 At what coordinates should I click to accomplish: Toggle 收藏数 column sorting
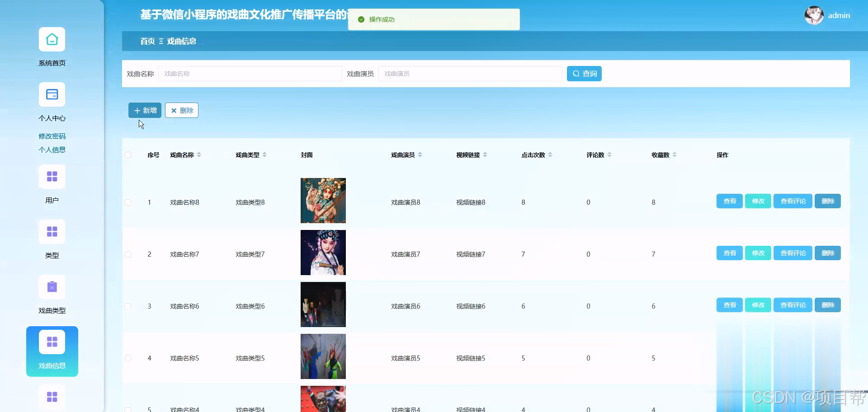[x=675, y=154]
